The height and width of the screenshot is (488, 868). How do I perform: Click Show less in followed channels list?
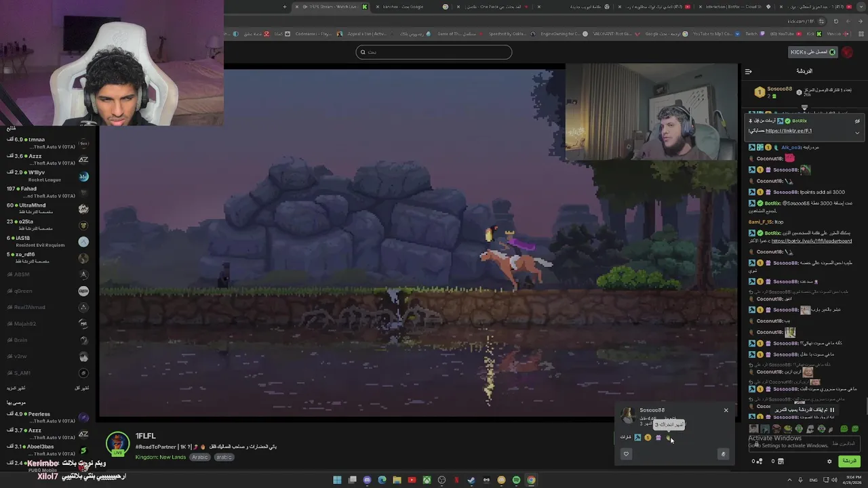tap(81, 388)
